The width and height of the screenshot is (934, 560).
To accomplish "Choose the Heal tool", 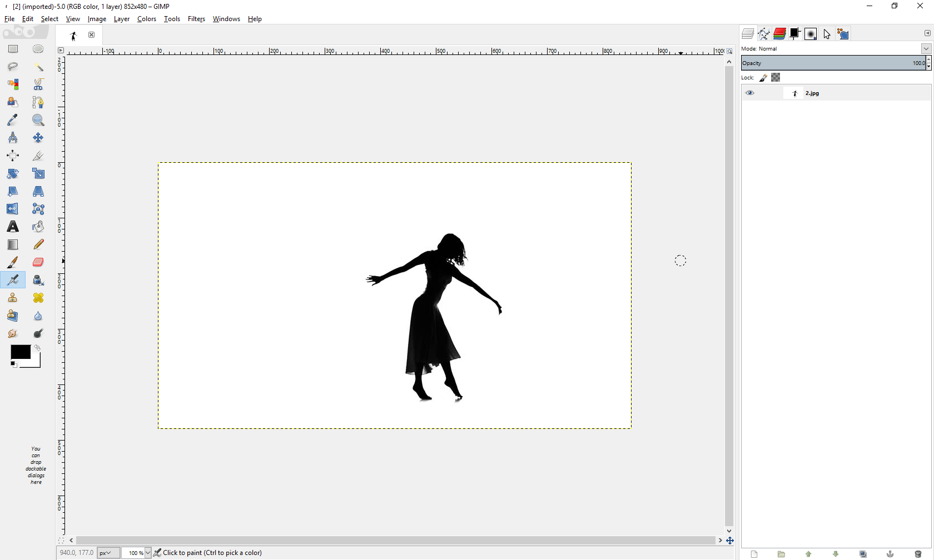I will 38,298.
